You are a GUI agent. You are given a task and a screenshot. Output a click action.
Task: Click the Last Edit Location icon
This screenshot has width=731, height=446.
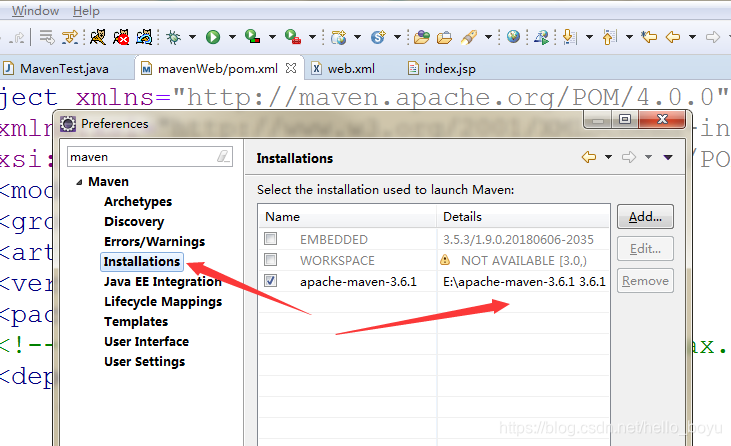coord(649,36)
